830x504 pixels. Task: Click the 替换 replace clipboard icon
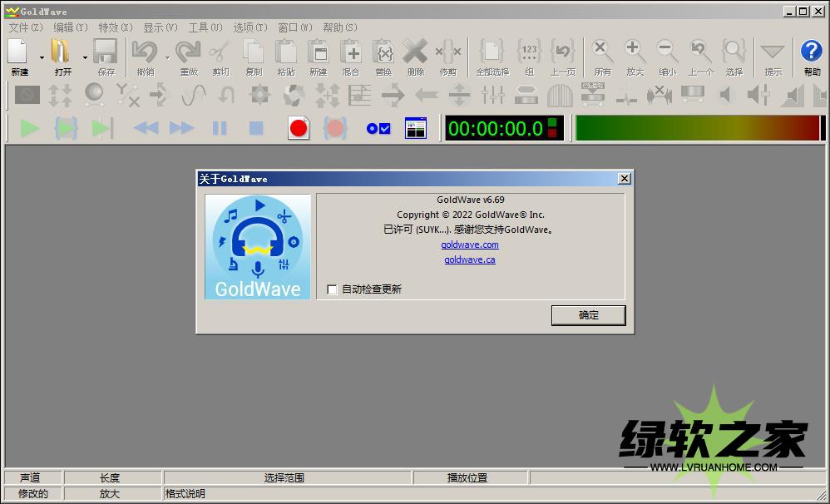[x=383, y=52]
